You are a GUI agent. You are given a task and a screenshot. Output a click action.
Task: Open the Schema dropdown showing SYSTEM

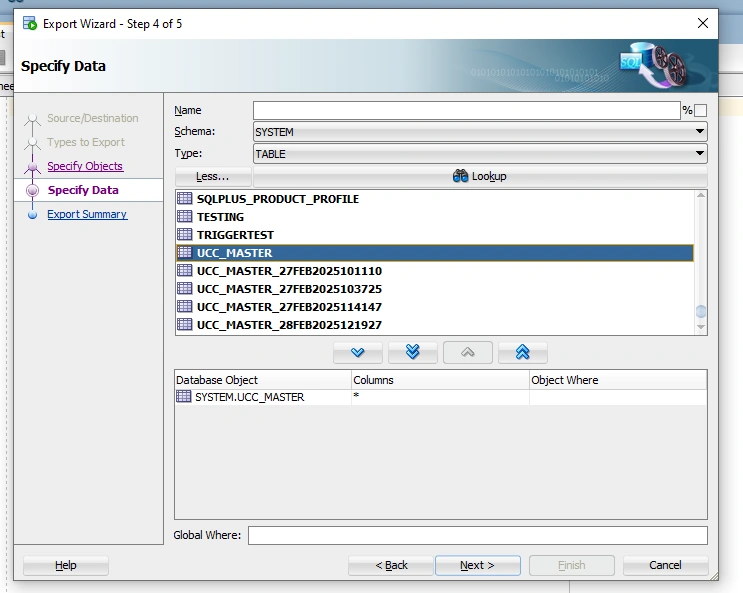(x=480, y=132)
